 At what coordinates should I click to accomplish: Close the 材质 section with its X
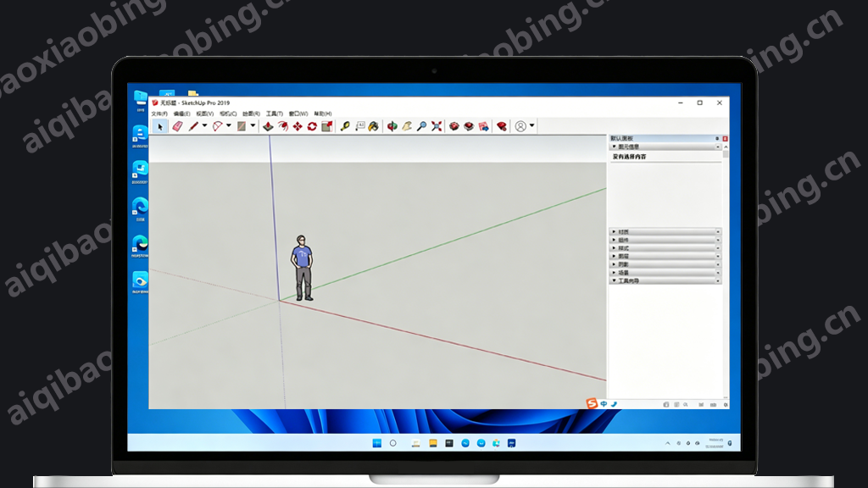pos(718,232)
